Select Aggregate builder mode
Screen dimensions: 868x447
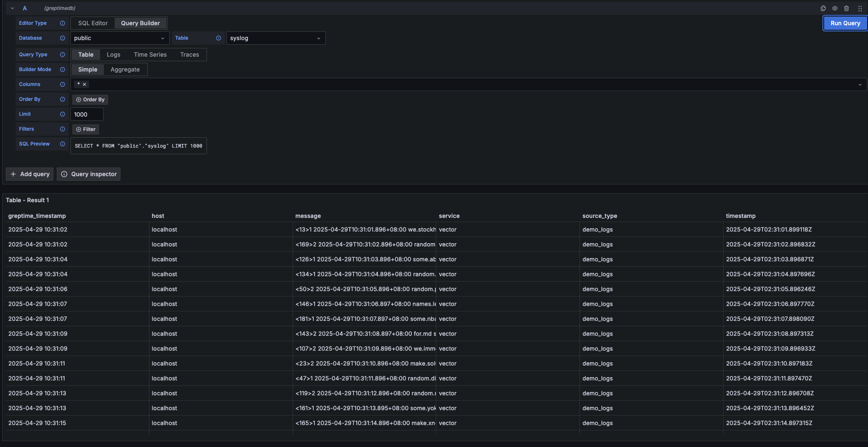tap(125, 69)
